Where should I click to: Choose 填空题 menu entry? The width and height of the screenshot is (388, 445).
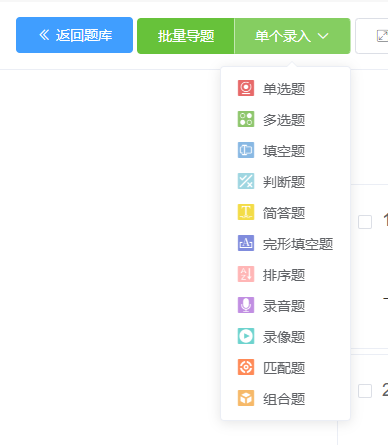pos(285,151)
